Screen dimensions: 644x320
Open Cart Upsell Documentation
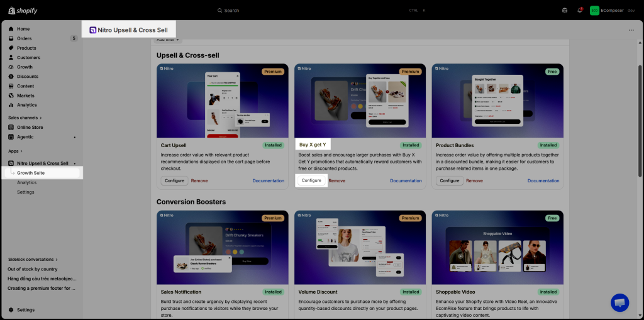tap(268, 180)
